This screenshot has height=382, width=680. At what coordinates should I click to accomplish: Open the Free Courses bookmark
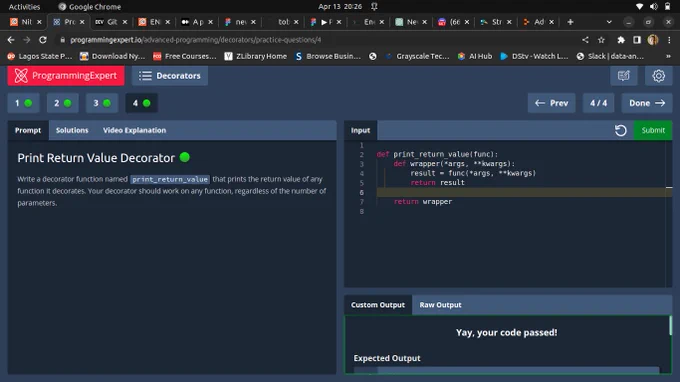[185, 56]
